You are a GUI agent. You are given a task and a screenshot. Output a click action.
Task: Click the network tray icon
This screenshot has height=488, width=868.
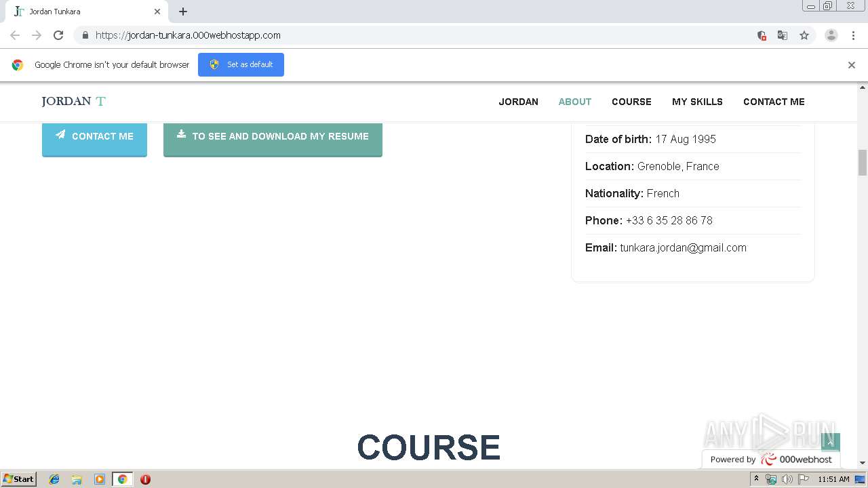[771, 479]
